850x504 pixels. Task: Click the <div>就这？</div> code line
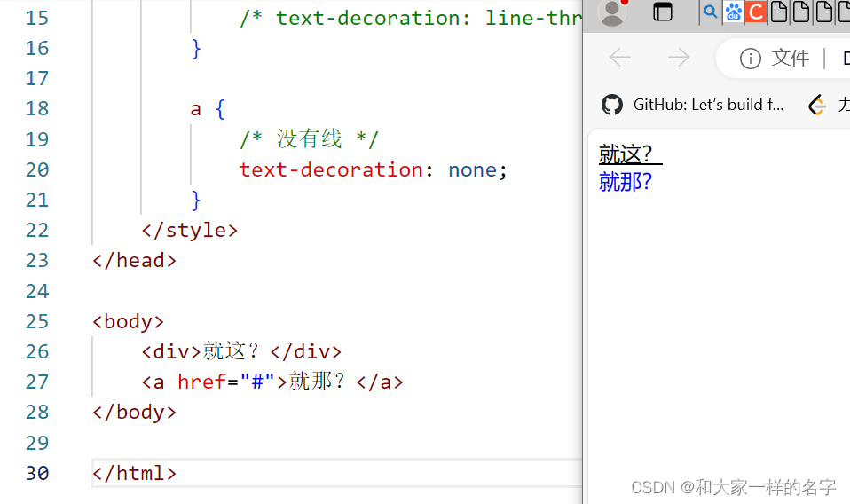click(x=241, y=351)
